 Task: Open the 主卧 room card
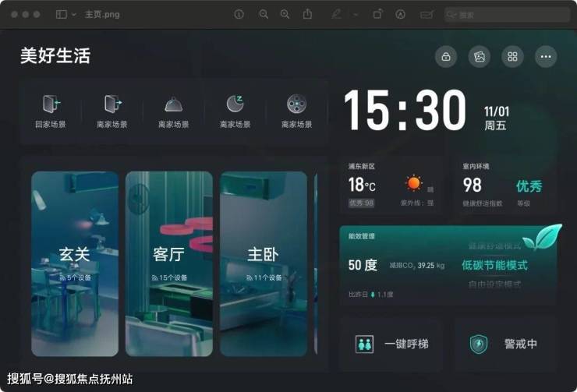pyautogui.click(x=264, y=263)
